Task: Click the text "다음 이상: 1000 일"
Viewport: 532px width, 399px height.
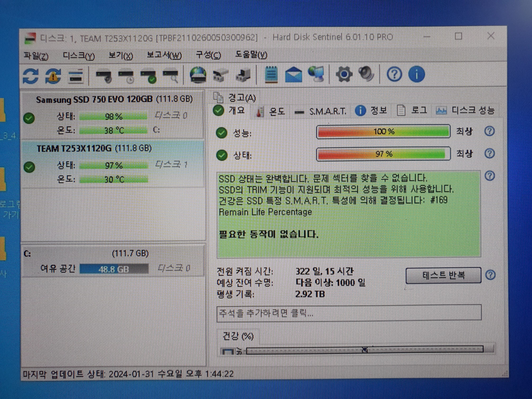Action: (330, 282)
